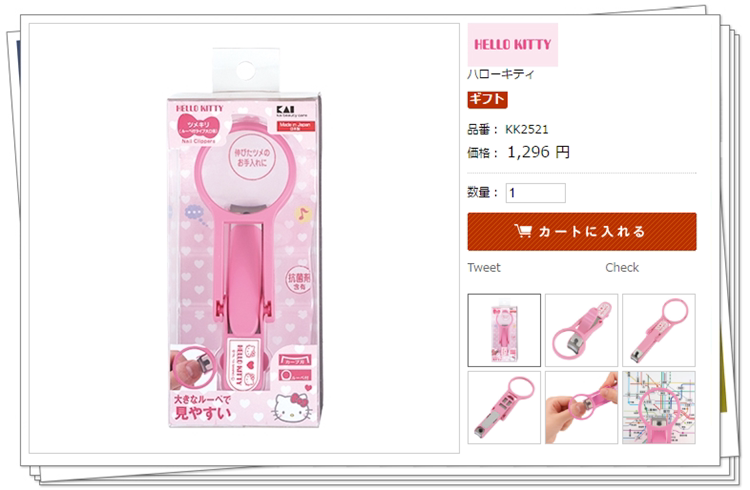Click the KK2521 product number text
Image resolution: width=750 pixels, height=490 pixels.
pos(527,130)
